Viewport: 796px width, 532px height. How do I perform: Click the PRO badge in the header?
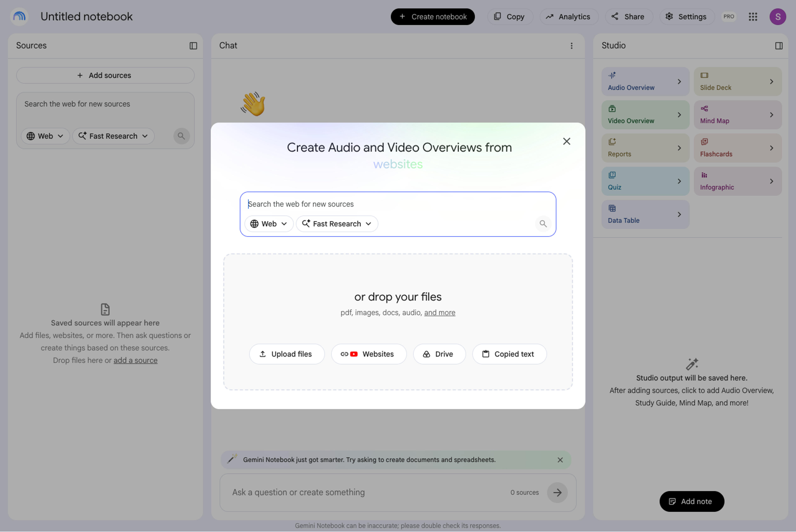[x=728, y=17]
